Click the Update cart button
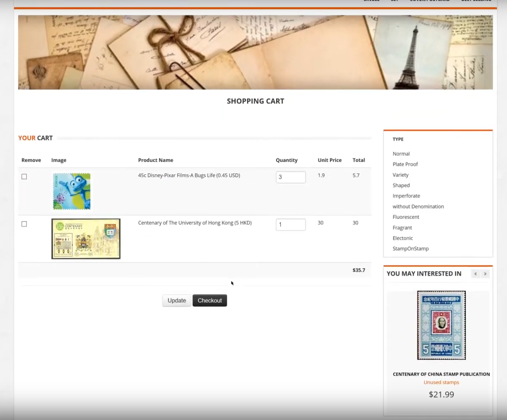 pyautogui.click(x=177, y=301)
